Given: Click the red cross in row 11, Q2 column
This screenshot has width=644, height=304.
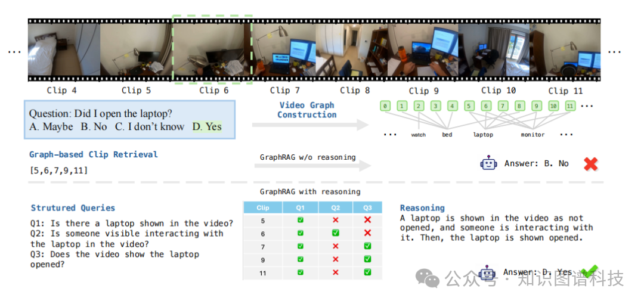Looking at the screenshot, I should coord(335,272).
